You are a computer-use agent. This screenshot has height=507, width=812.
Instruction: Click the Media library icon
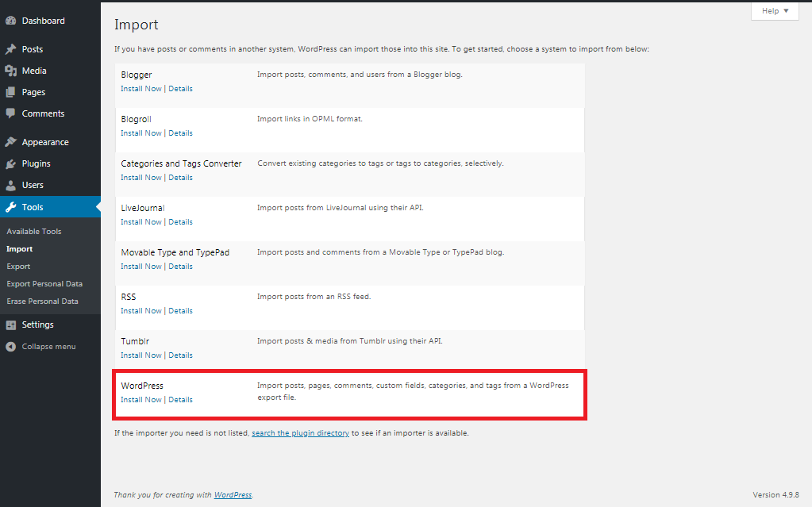[x=11, y=71]
